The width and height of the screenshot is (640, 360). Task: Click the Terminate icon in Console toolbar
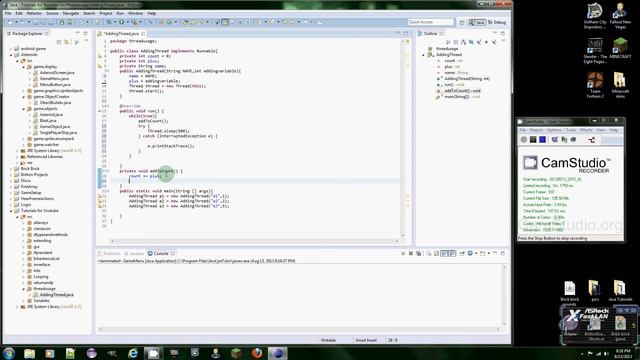coord(403,253)
